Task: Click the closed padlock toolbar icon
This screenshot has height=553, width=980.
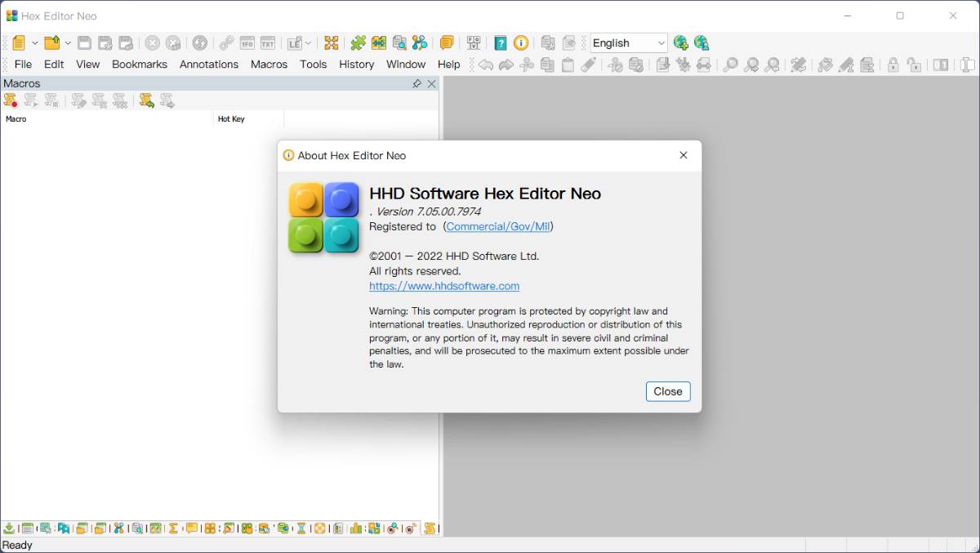Action: point(893,65)
